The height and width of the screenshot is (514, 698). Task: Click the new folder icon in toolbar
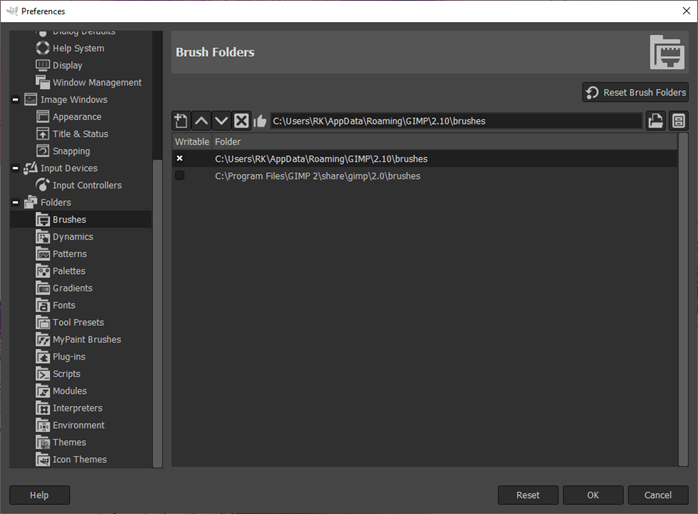181,121
